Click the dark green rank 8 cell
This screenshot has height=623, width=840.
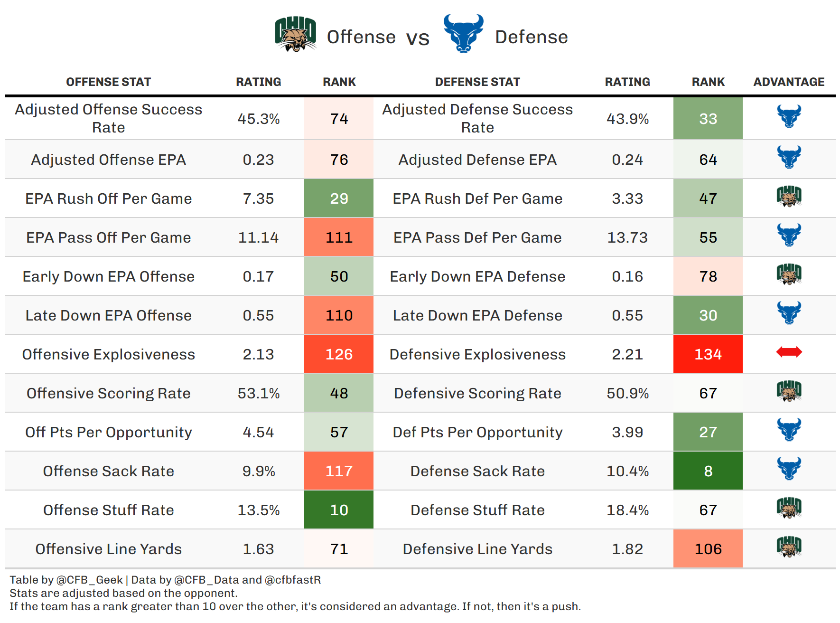click(x=708, y=471)
